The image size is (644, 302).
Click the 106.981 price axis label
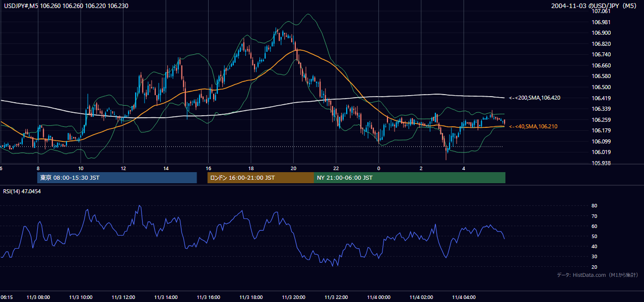601,22
